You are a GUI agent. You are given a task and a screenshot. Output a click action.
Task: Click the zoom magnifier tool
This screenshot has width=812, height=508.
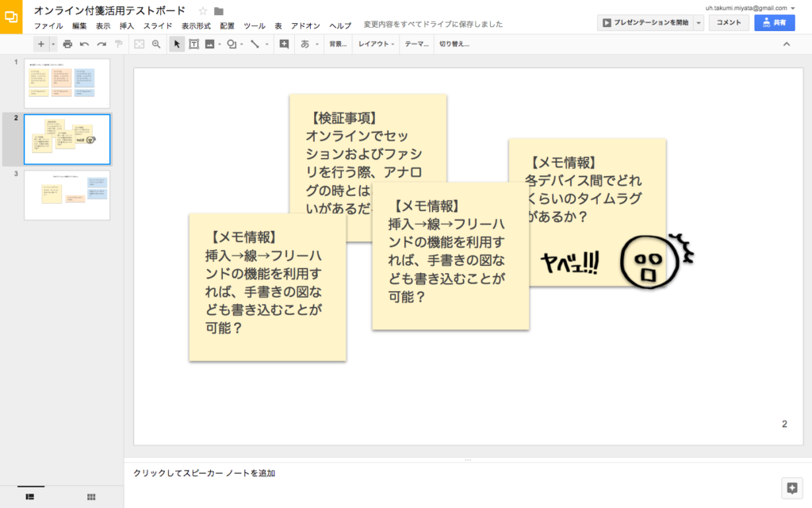156,44
